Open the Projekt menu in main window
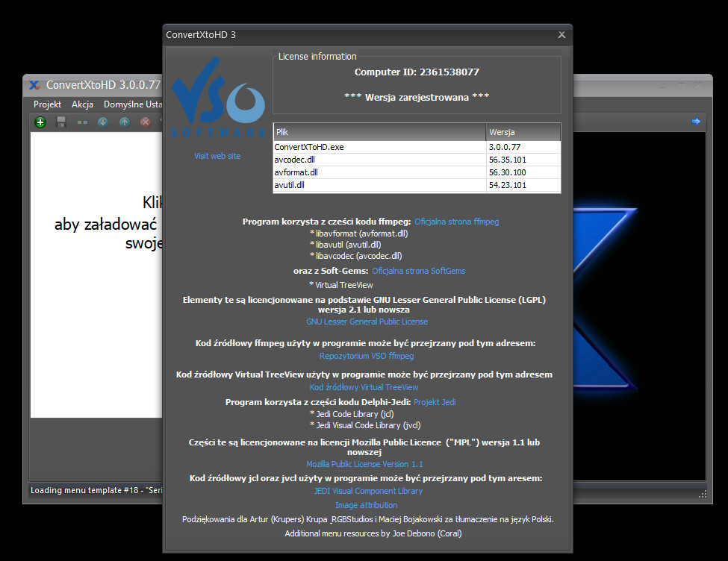This screenshot has height=561, width=728. [47, 104]
